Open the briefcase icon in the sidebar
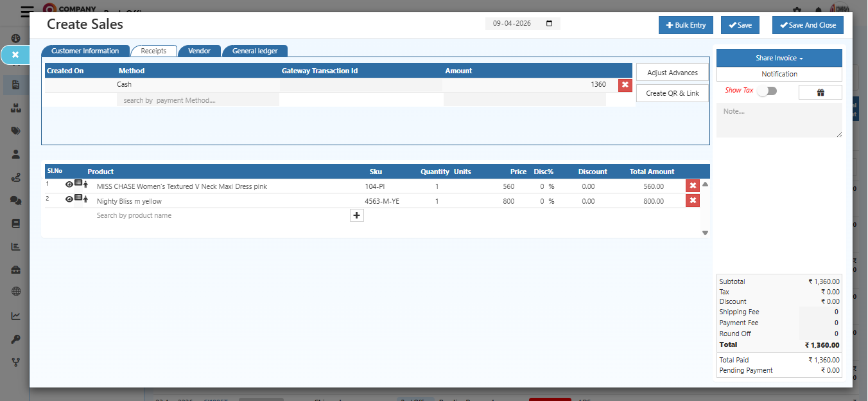The height and width of the screenshot is (401, 868). click(15, 269)
